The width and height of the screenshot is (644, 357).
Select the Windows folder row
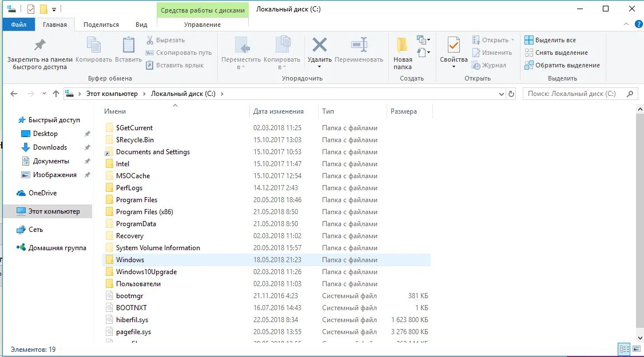(x=267, y=260)
